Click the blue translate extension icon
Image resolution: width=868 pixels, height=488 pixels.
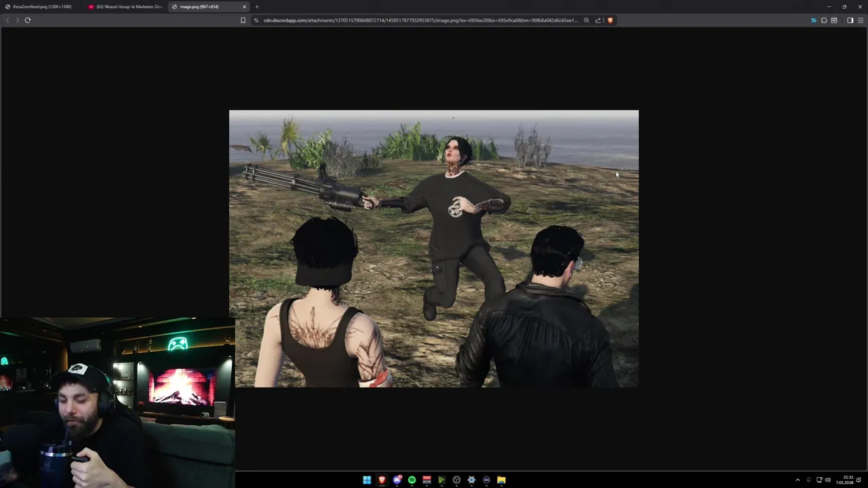tap(813, 20)
